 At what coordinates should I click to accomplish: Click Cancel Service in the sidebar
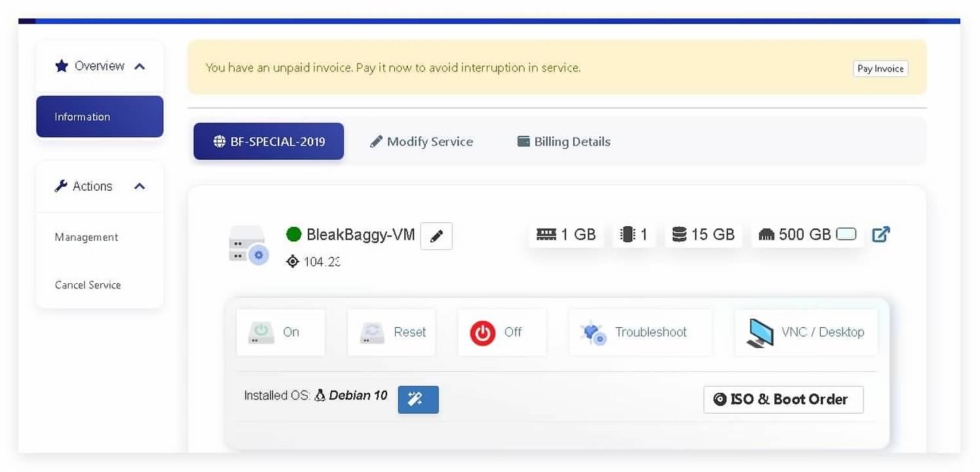88,285
